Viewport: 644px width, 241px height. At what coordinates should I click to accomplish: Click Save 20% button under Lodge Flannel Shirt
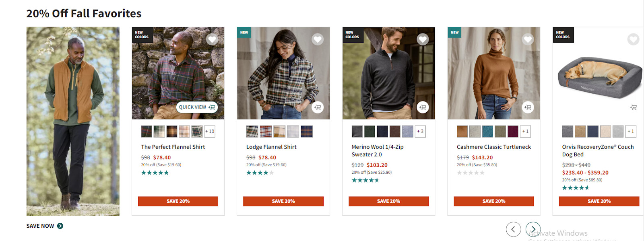(x=283, y=201)
